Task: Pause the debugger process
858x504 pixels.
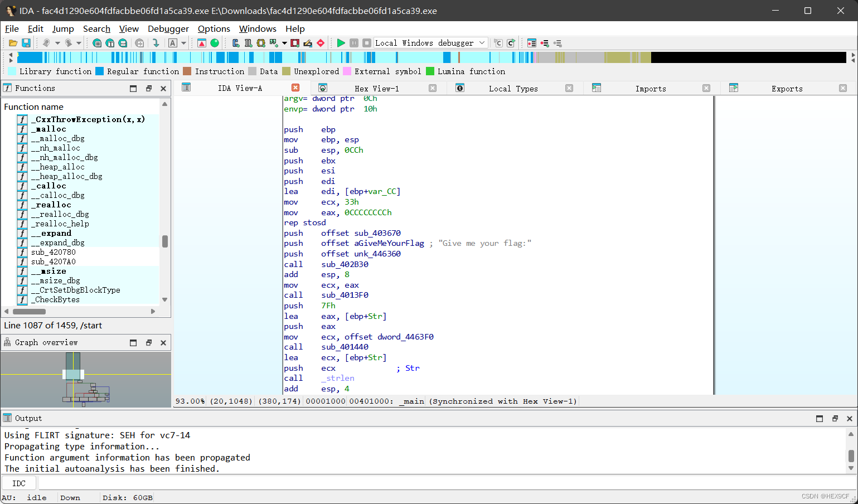Action: tap(355, 43)
